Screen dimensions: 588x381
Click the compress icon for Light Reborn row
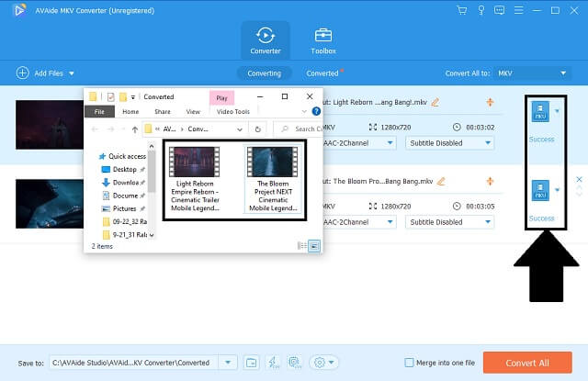[x=490, y=102]
